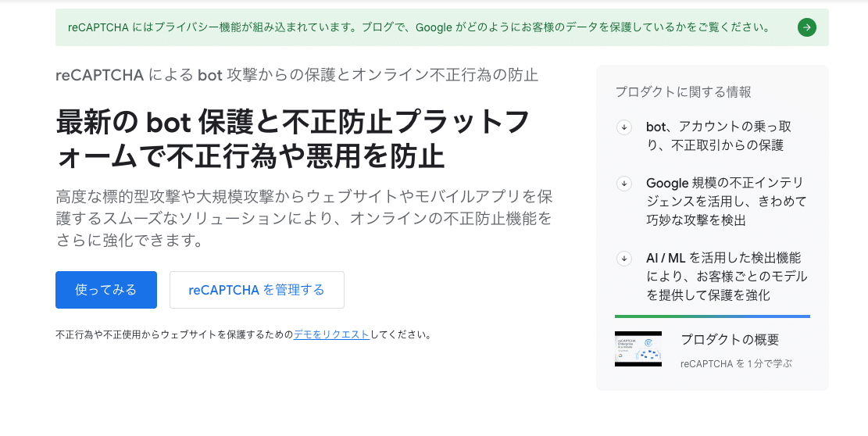
Task: Open the "デモをリクエスト" link
Action: (x=331, y=334)
